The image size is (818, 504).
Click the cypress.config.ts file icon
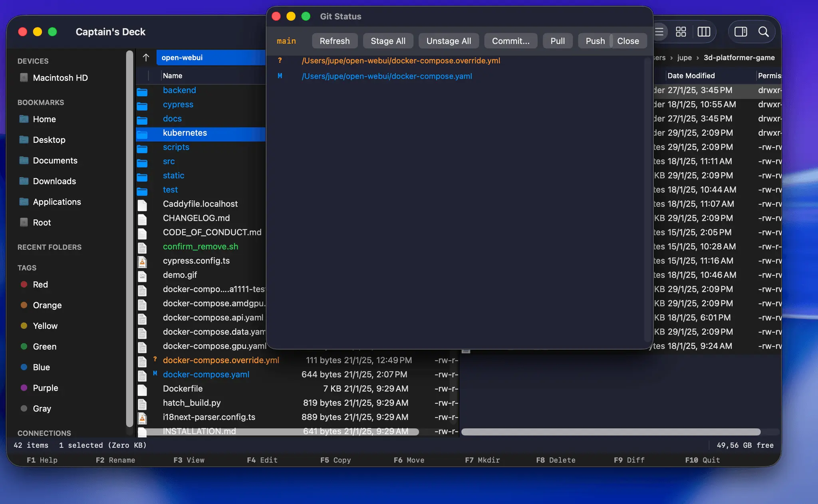point(142,262)
